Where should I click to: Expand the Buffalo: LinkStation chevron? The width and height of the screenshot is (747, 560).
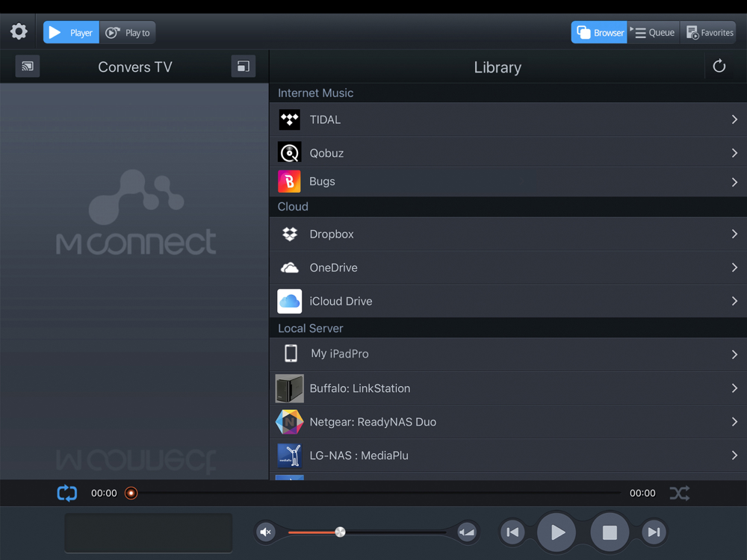734,388
